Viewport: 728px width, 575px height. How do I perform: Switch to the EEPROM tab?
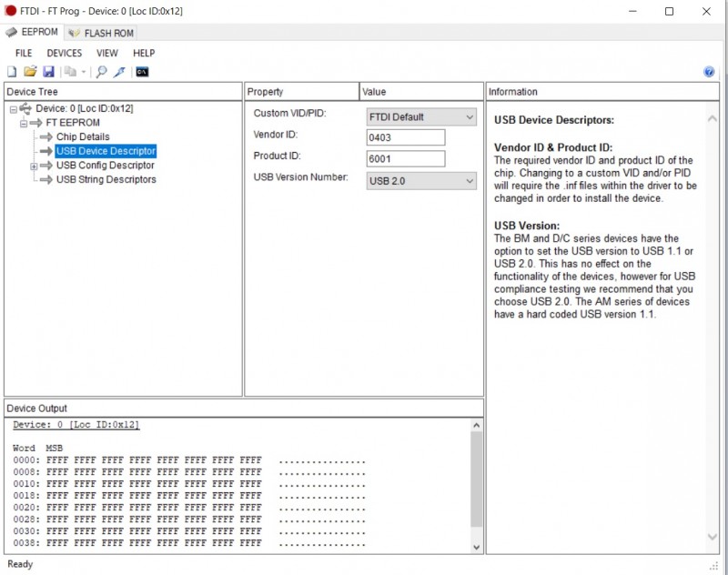pyautogui.click(x=32, y=33)
